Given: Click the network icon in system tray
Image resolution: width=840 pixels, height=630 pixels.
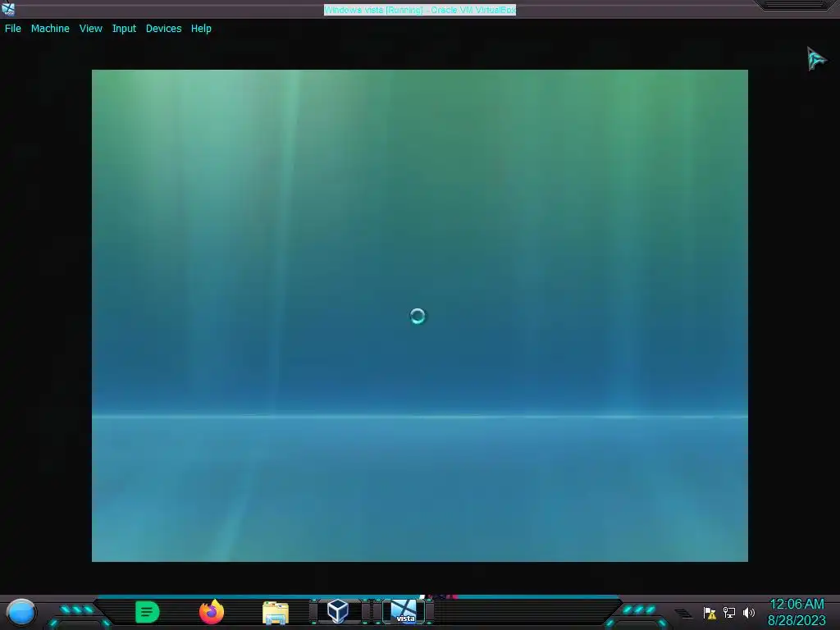Looking at the screenshot, I should point(729,612).
